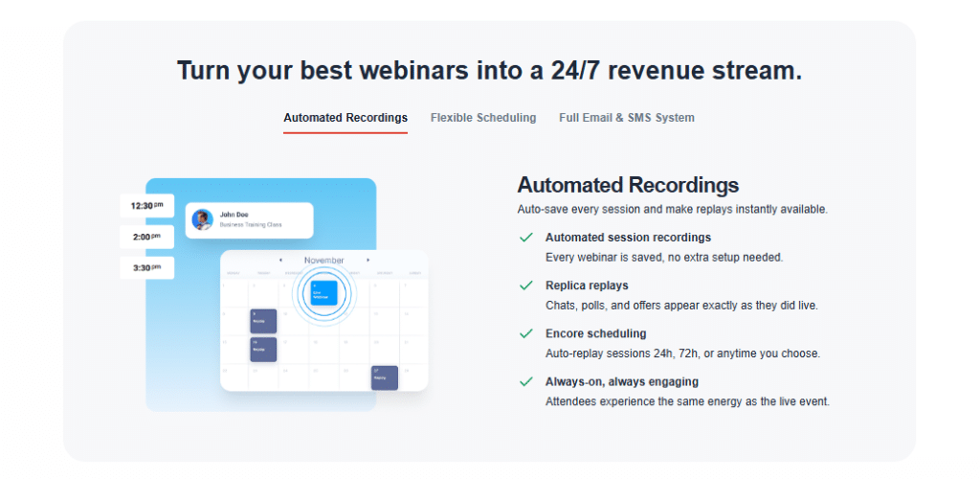Click the previous month arrow beside November
The image size is (980, 479).
[x=280, y=261]
